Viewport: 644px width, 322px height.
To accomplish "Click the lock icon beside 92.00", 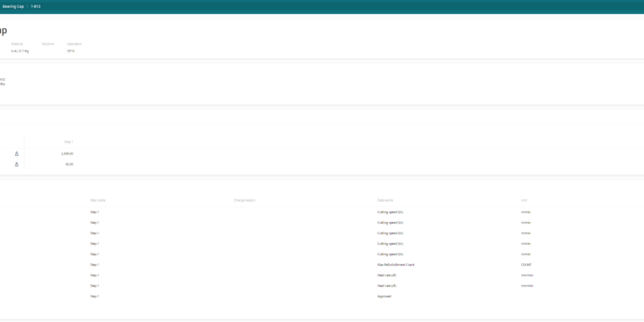I will (17, 164).
